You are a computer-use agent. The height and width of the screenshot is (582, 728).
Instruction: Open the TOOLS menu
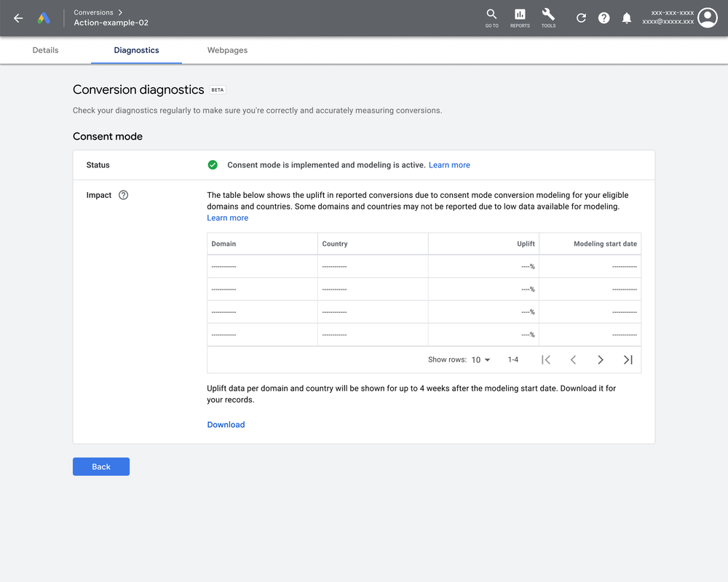click(x=548, y=17)
